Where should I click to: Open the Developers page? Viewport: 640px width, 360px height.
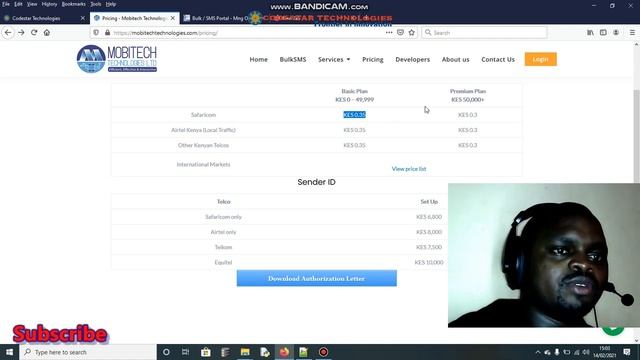412,59
